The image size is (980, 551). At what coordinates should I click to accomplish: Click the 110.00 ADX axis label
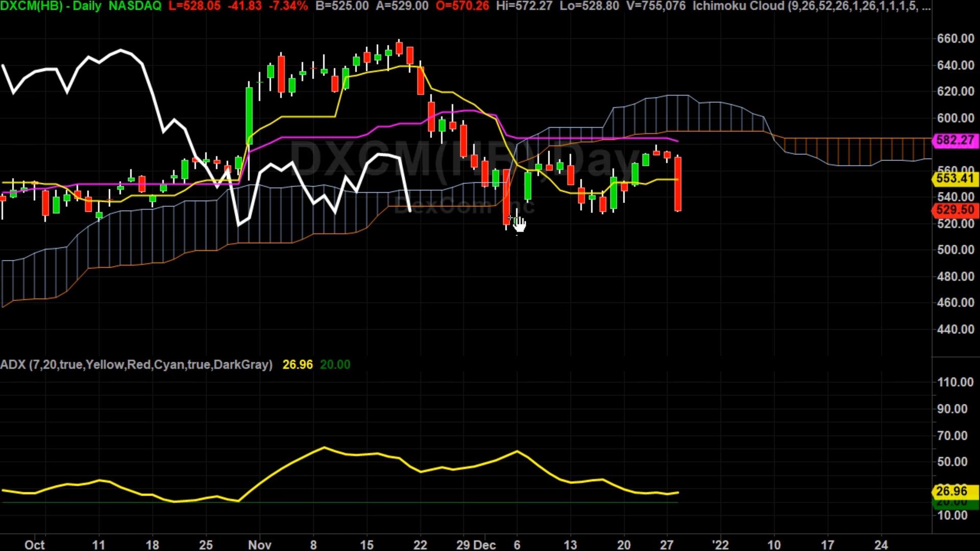click(x=955, y=382)
